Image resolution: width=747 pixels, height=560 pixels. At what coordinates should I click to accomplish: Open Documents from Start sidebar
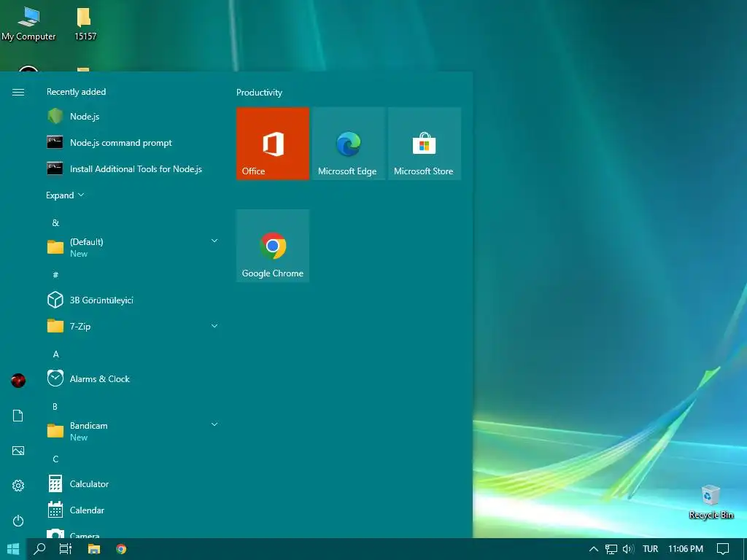(x=18, y=416)
